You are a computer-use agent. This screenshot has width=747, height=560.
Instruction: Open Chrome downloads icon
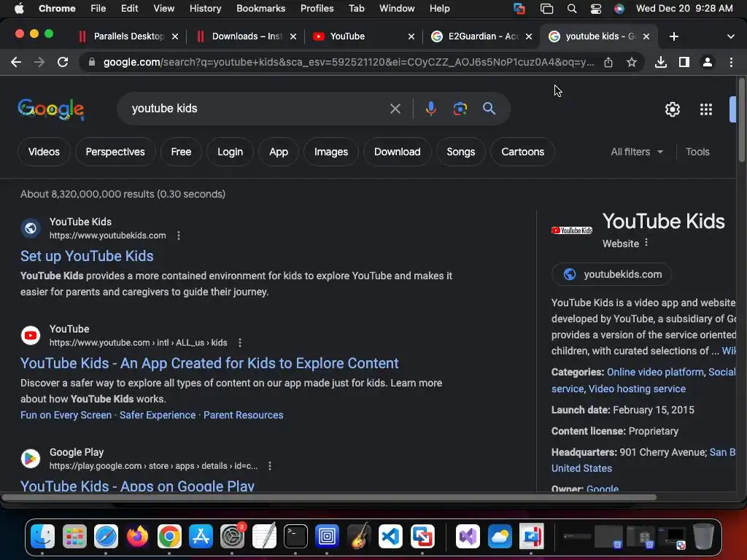pos(661,63)
